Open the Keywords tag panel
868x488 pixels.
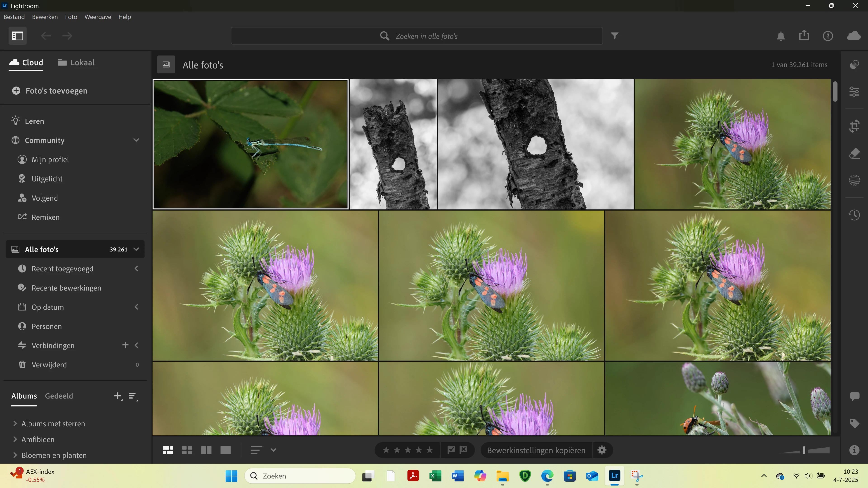(x=854, y=423)
